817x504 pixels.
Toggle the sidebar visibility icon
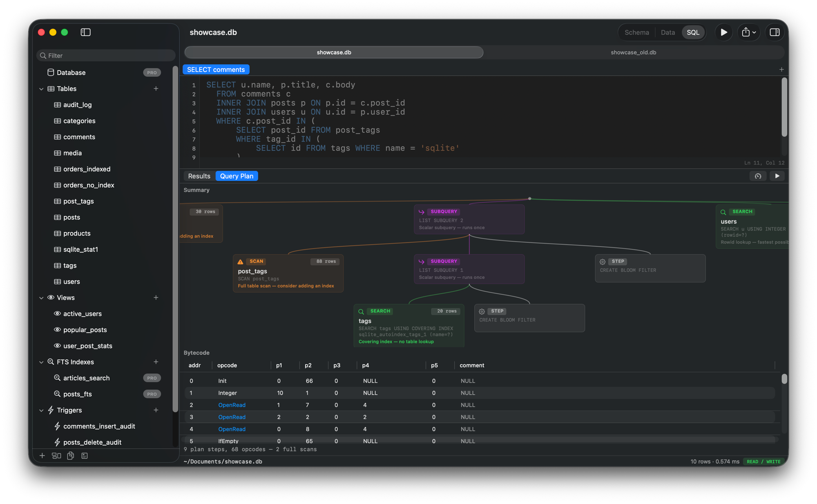(x=85, y=32)
